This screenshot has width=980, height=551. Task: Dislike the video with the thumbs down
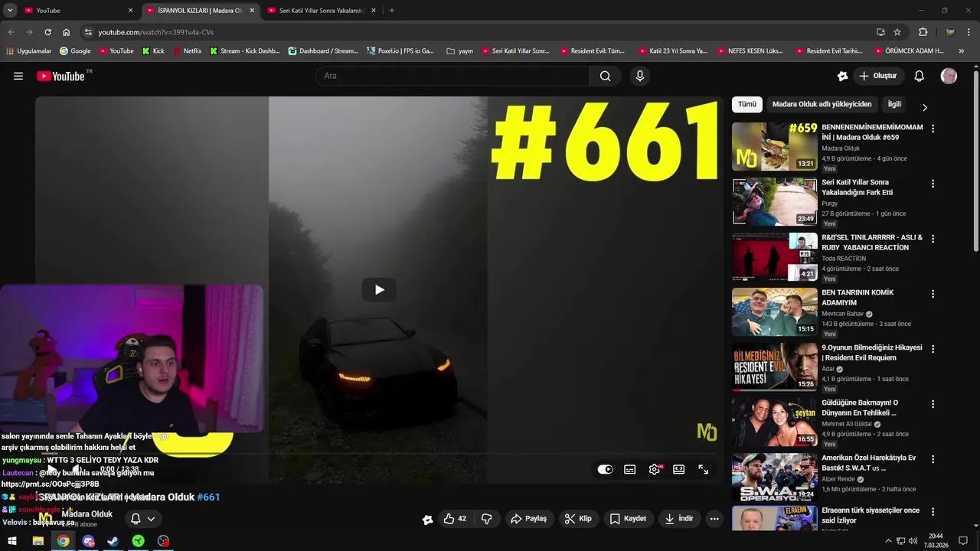(487, 518)
